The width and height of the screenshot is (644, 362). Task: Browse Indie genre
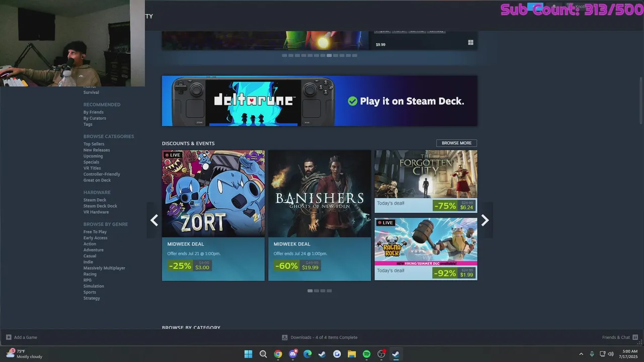[x=88, y=262]
